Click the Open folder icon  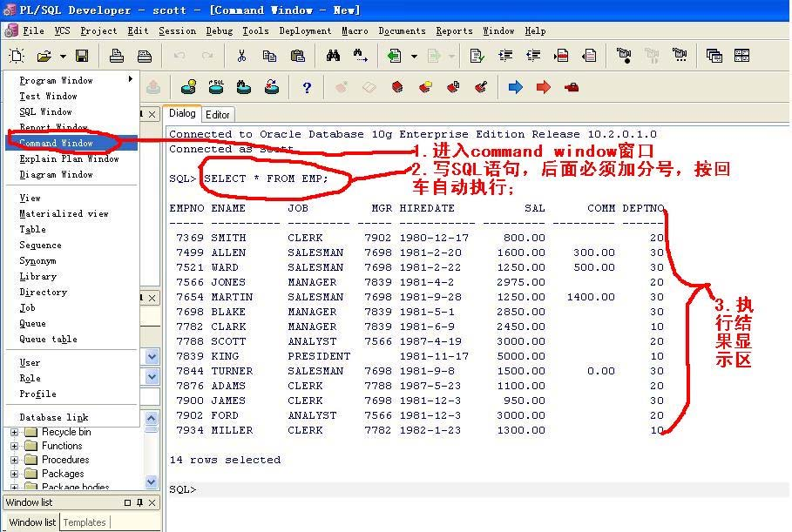click(x=44, y=56)
